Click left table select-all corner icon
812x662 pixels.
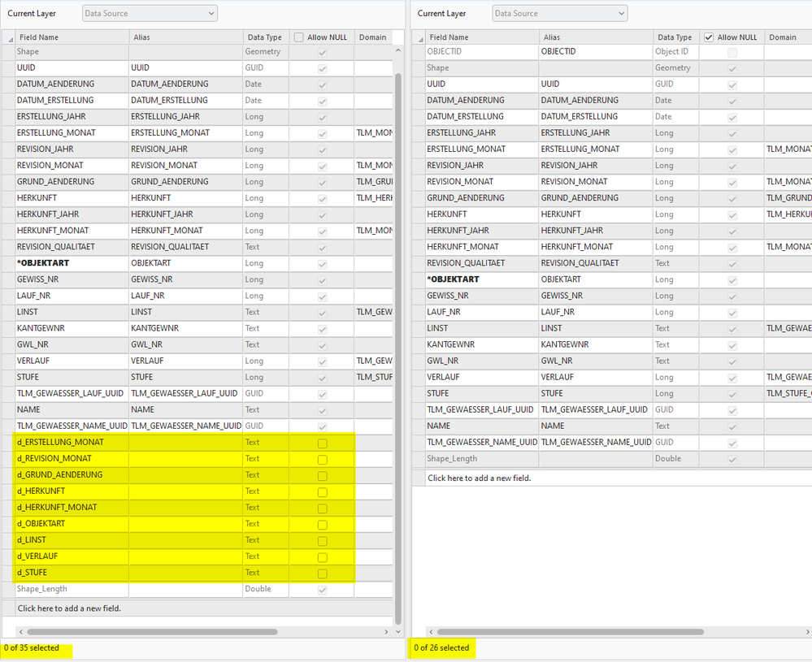[x=9, y=38]
